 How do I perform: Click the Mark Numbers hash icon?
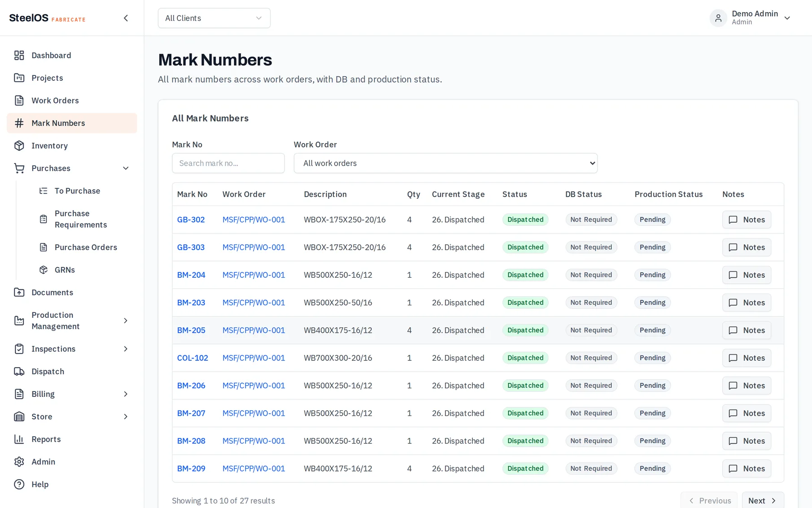pos(19,123)
